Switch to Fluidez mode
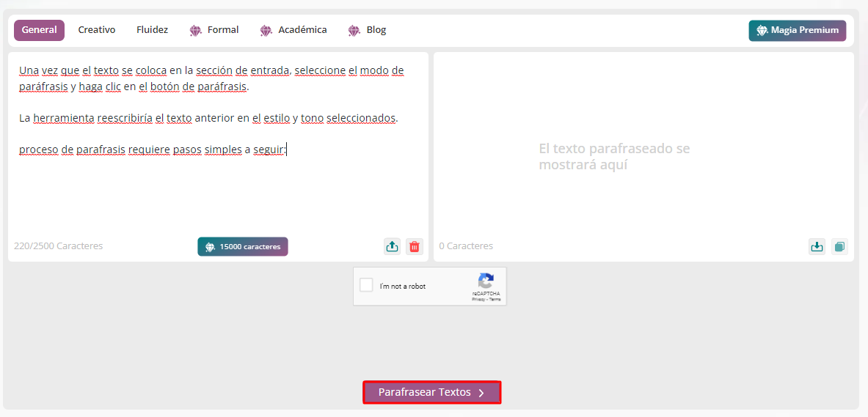This screenshot has width=868, height=417. click(x=152, y=30)
